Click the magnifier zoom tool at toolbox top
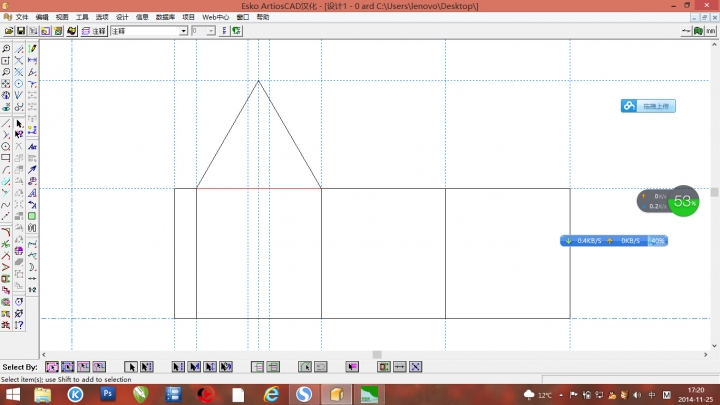 pyautogui.click(x=6, y=48)
